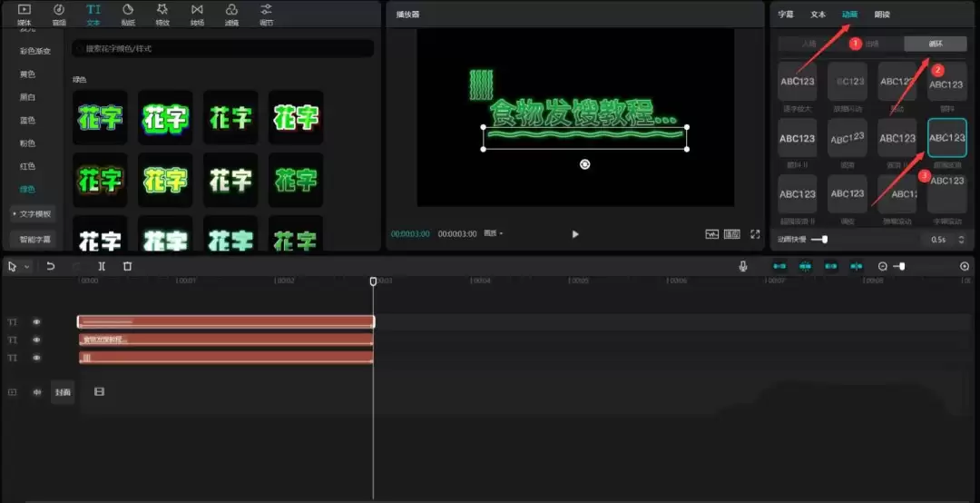Toggle visibility of the second text track
This screenshot has height=503, width=980.
(37, 340)
